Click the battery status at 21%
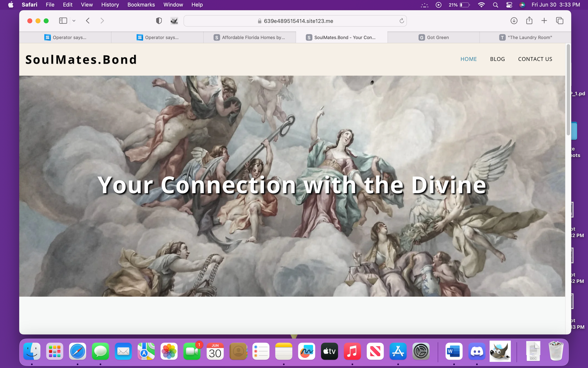The image size is (588, 368). (x=459, y=5)
